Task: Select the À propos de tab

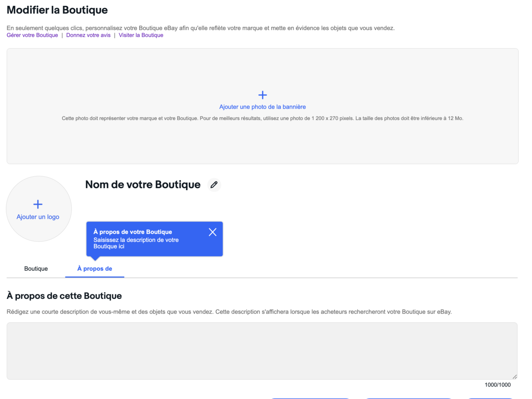Action: (x=95, y=269)
